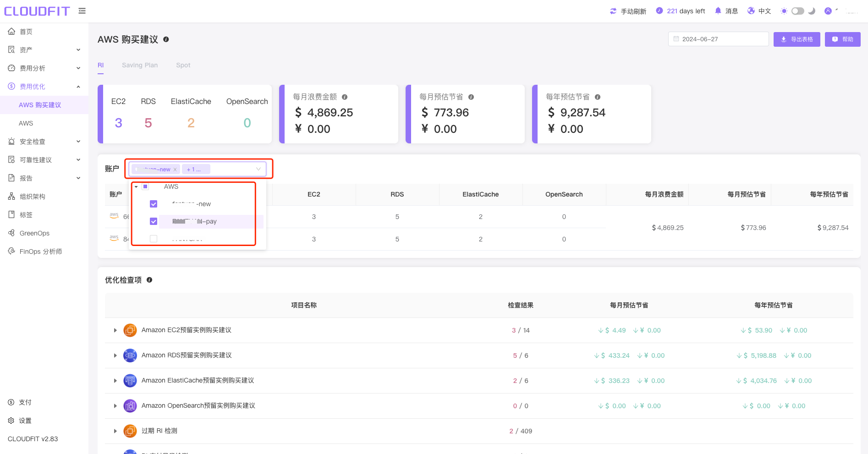This screenshot has height=454, width=868.
Task: Select the ElastiCache count 2 in summary card
Action: pos(191,123)
